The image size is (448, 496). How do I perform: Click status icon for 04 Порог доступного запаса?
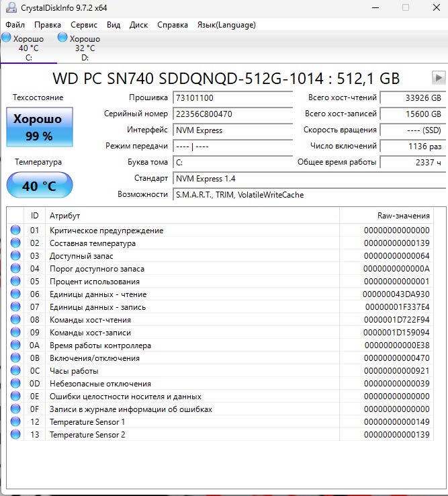pyautogui.click(x=15, y=268)
